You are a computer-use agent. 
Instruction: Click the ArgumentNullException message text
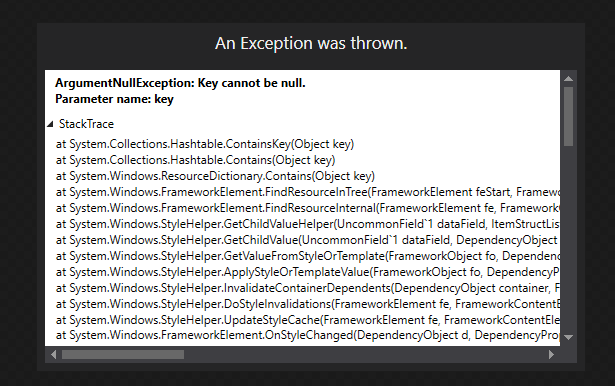pyautogui.click(x=180, y=83)
